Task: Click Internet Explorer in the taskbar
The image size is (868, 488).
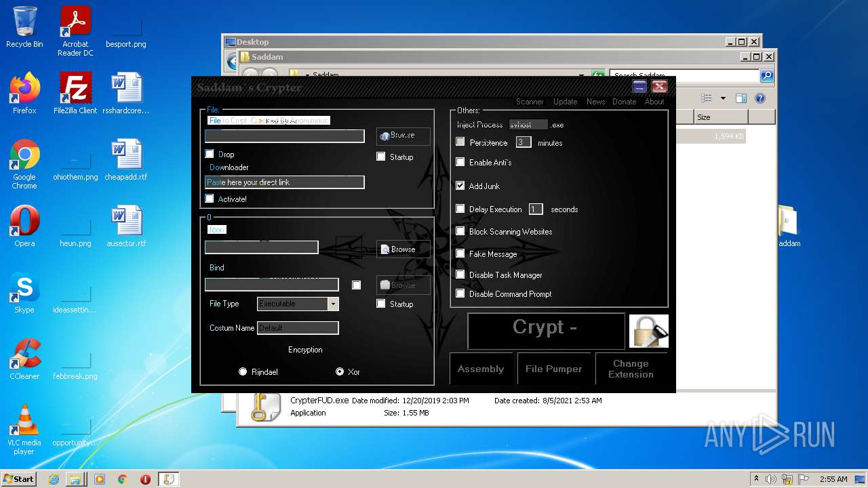Action: pyautogui.click(x=54, y=479)
